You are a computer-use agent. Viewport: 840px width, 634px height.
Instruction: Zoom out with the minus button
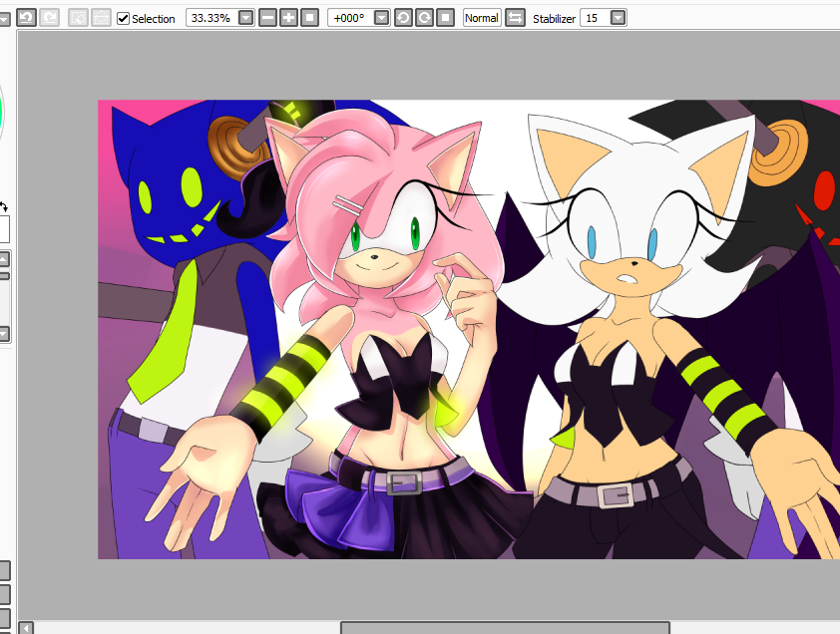pyautogui.click(x=267, y=18)
